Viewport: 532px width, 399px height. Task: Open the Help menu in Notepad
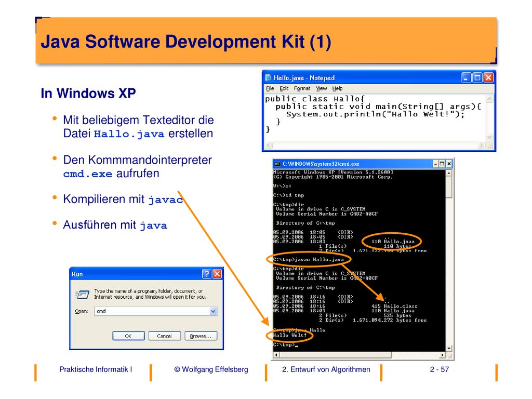pyautogui.click(x=337, y=88)
